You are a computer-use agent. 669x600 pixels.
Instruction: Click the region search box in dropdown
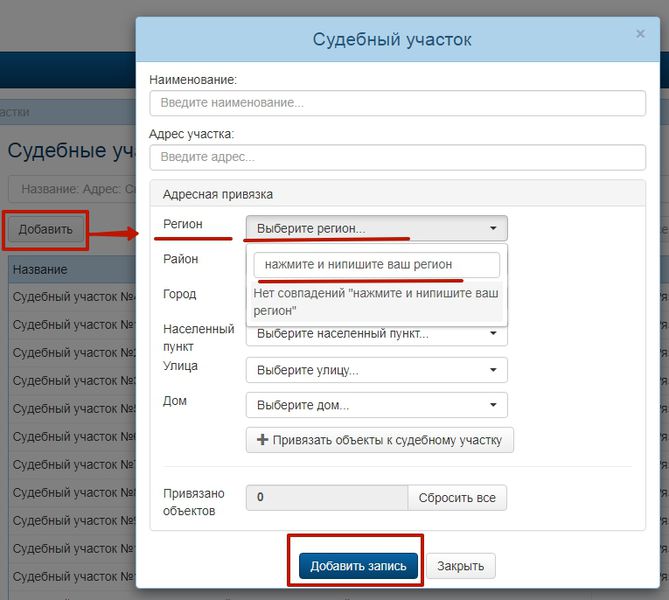376,265
